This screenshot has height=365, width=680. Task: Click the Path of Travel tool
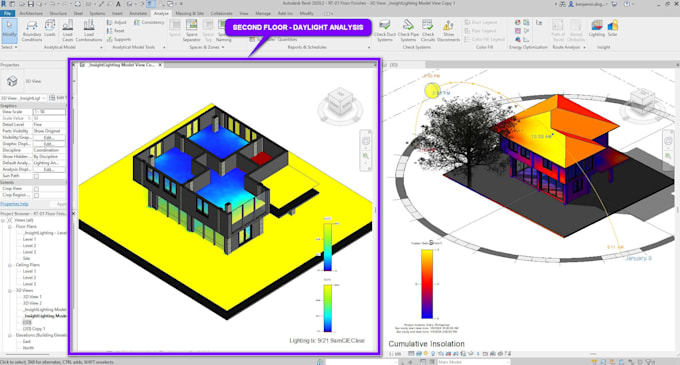[558, 30]
